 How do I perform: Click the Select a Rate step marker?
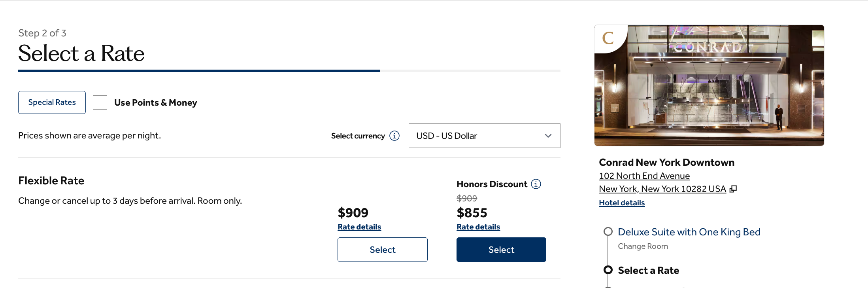click(608, 270)
